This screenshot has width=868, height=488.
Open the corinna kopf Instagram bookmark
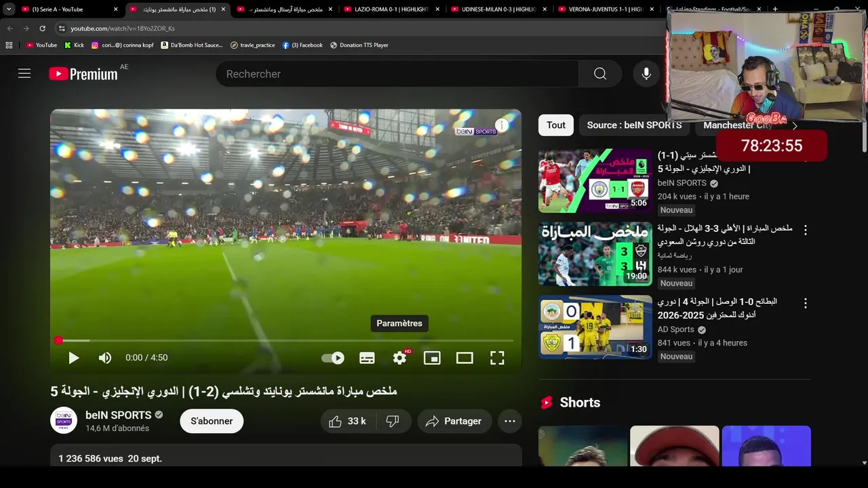pos(123,45)
